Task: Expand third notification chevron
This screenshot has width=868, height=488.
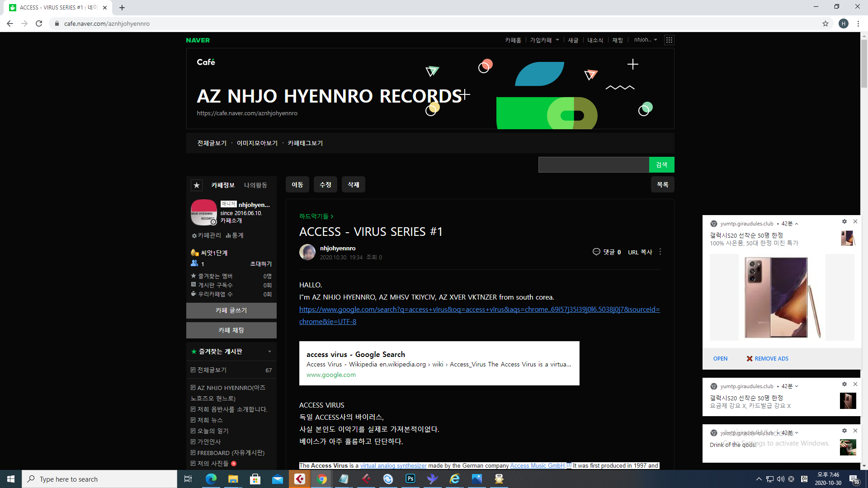Action: [x=797, y=433]
